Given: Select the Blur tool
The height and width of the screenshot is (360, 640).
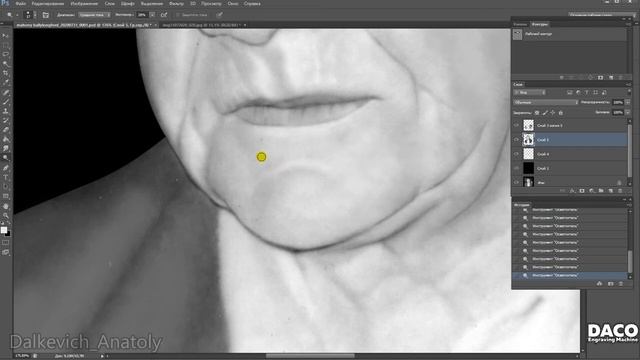Looking at the screenshot, I should click(6, 149).
